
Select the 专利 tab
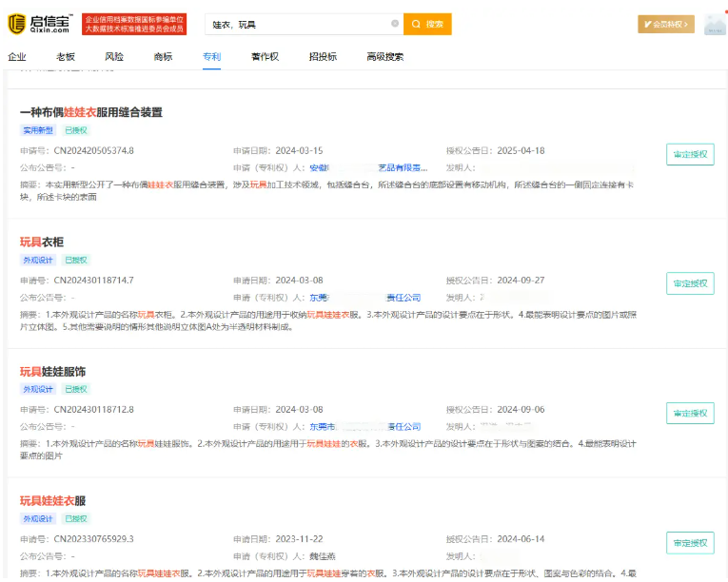coord(211,57)
